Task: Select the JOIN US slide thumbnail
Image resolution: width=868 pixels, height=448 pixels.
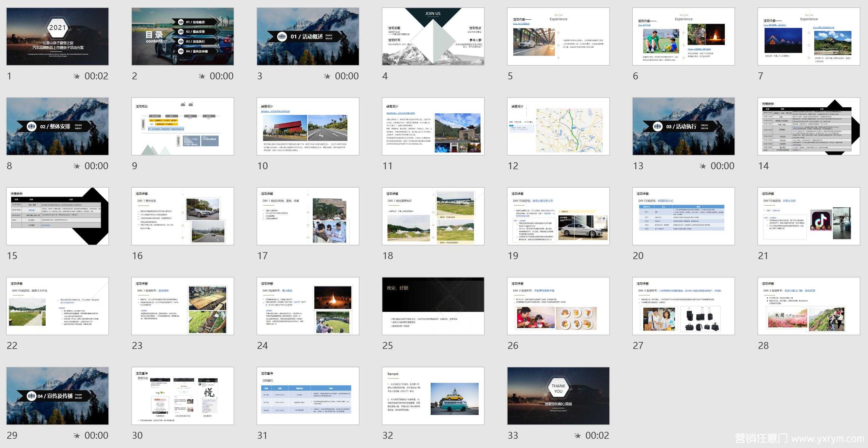Action: click(433, 36)
